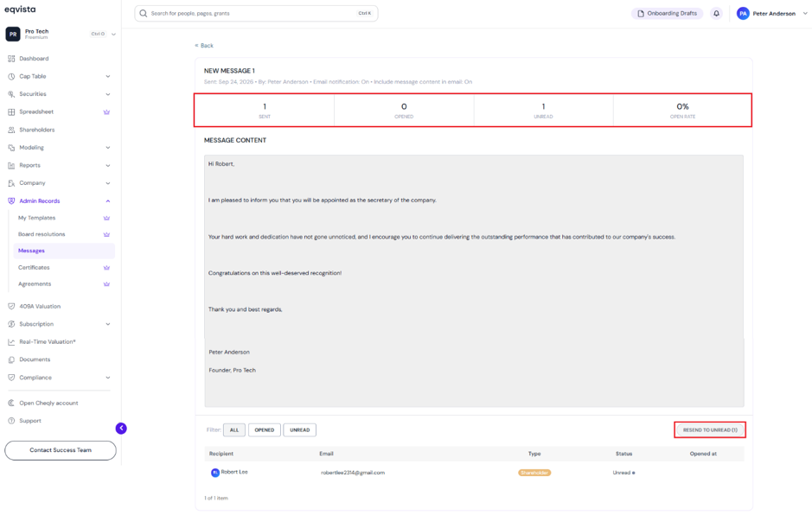This screenshot has width=812, height=515.
Task: Open Onboarding Drafts
Action: click(x=667, y=14)
